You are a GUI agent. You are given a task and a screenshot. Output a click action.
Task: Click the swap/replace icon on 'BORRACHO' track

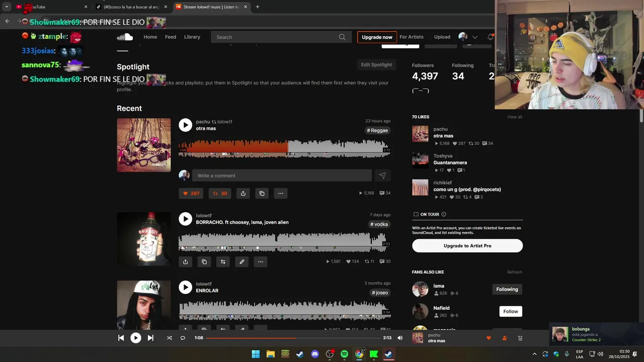point(223,261)
